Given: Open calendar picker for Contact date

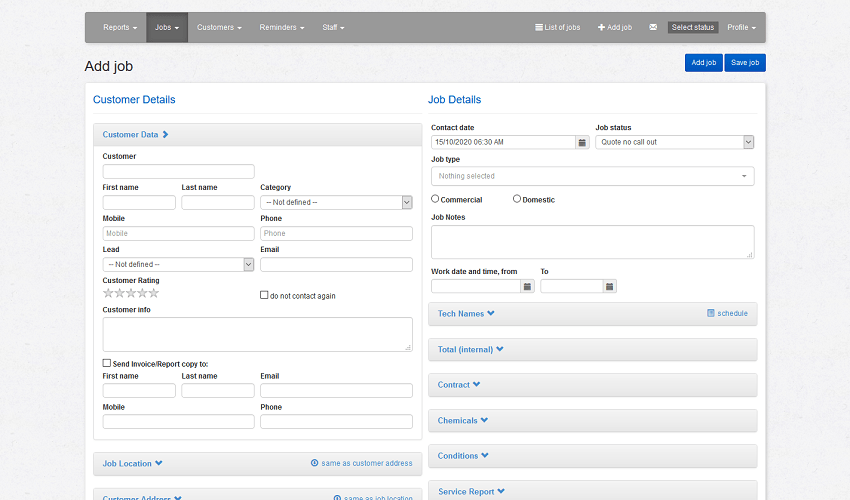Looking at the screenshot, I should [582, 142].
